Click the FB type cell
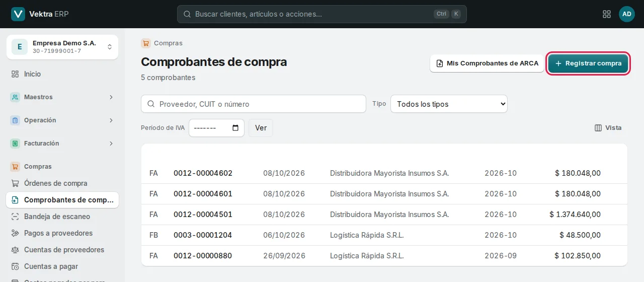Screen dimensions: 644x282 [x=154, y=235]
